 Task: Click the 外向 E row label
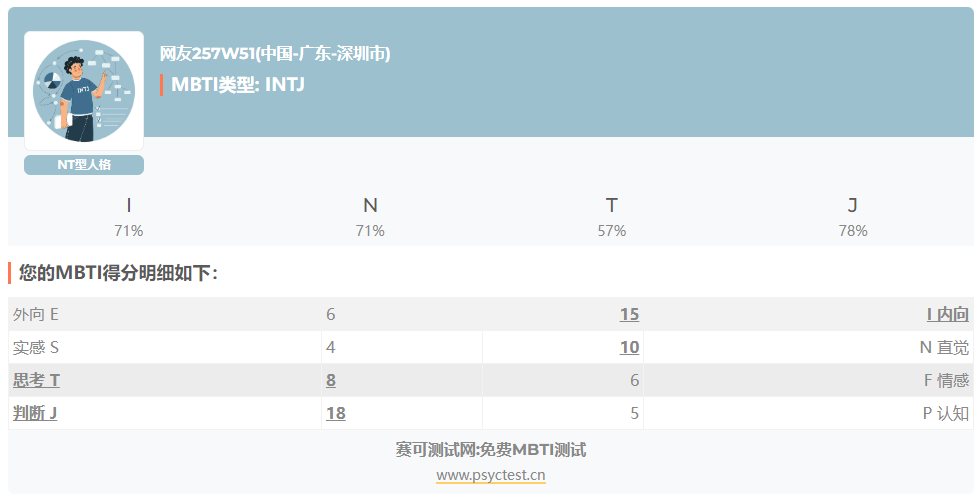click(x=36, y=314)
